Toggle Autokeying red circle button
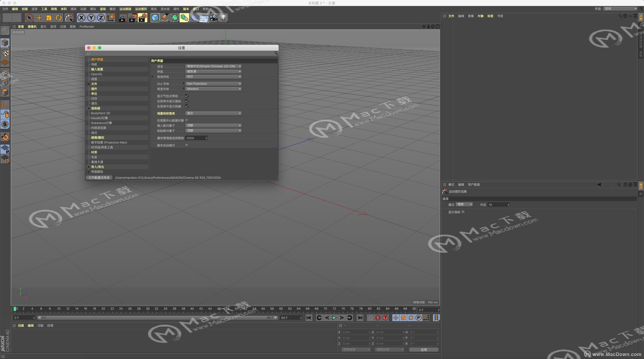The width and height of the screenshot is (644, 359). (x=378, y=318)
